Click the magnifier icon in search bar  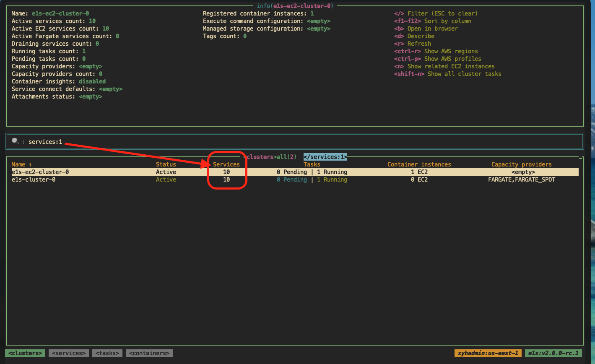[x=15, y=141]
